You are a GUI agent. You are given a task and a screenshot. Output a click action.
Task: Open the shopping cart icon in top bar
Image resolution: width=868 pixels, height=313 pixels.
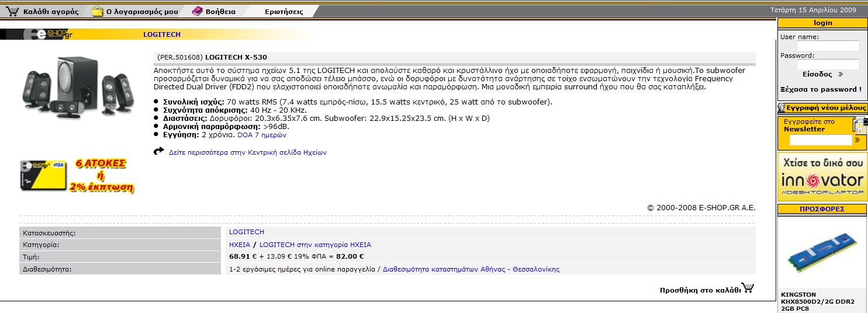[x=12, y=11]
